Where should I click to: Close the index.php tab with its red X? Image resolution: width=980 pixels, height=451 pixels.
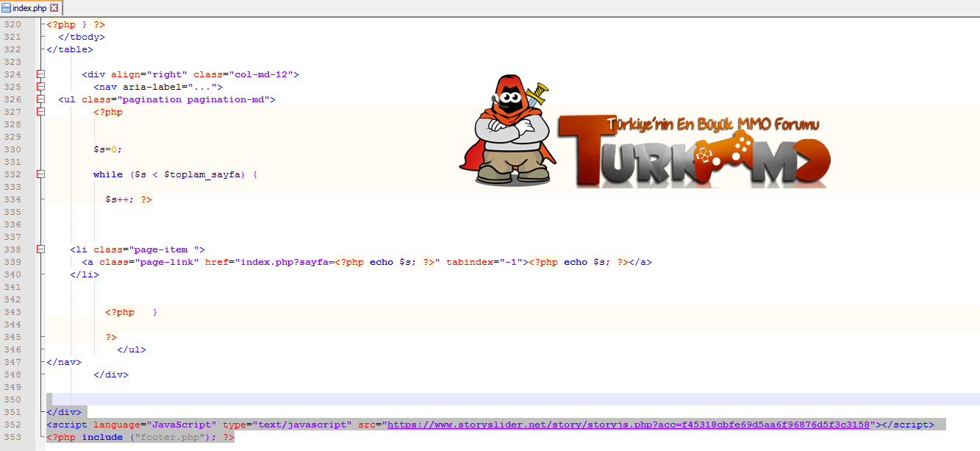point(54,7)
